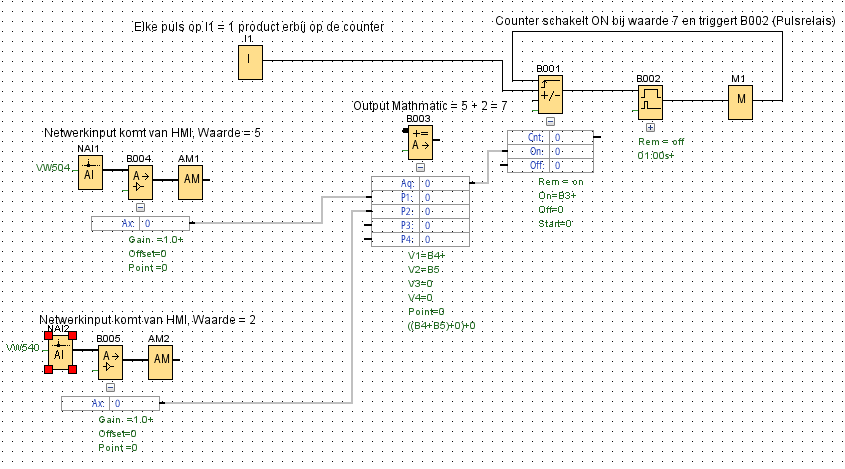845x469 pixels.
Task: Click the Ax value field under B005
Action: 135,403
